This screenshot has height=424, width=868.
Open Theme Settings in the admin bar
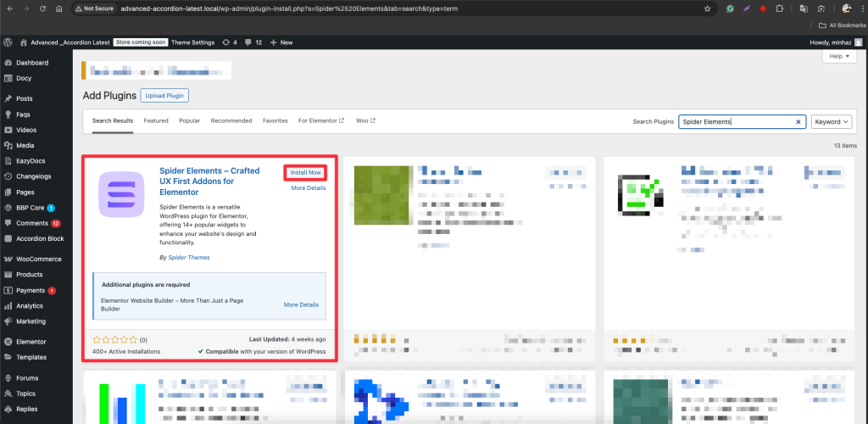pos(192,42)
